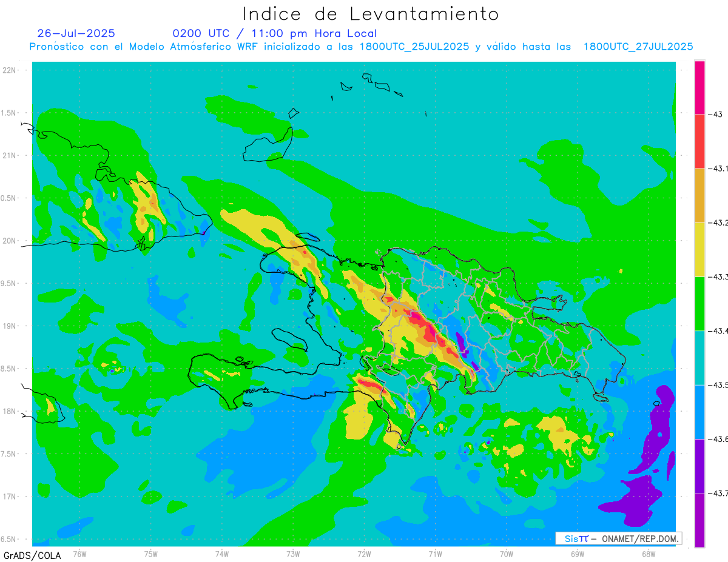Select the dark purple swatch above -43.7
Image resolution: width=728 pixels, height=562 pixels.
click(x=699, y=466)
